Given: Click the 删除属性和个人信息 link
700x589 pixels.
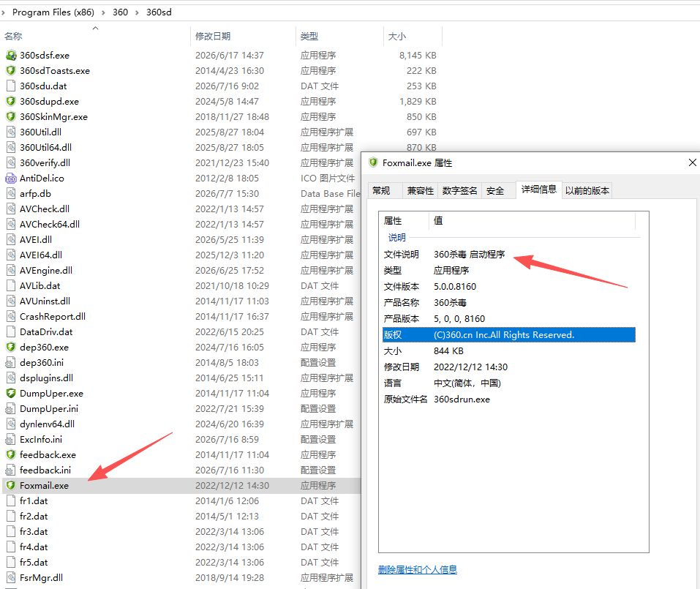Looking at the screenshot, I should point(418,570).
